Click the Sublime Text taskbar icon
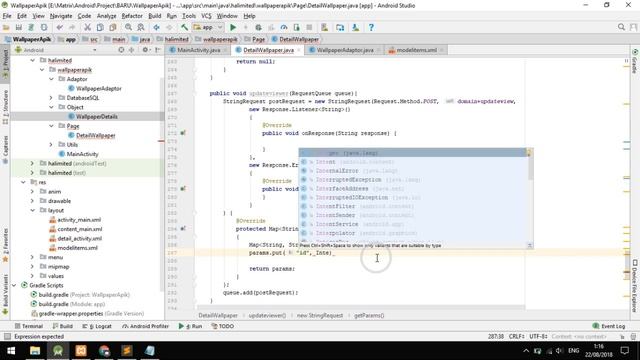Screen dimensions: 640x360 click(x=127, y=351)
